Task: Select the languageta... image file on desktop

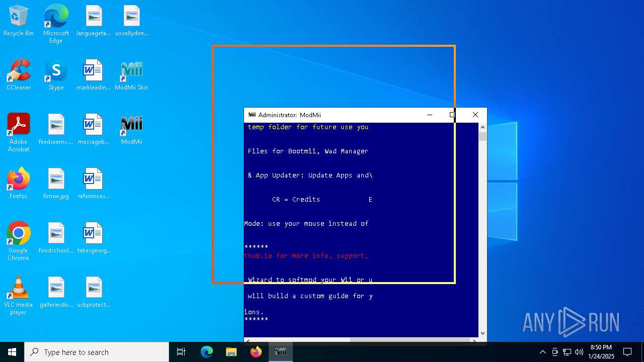Action: coord(94,21)
